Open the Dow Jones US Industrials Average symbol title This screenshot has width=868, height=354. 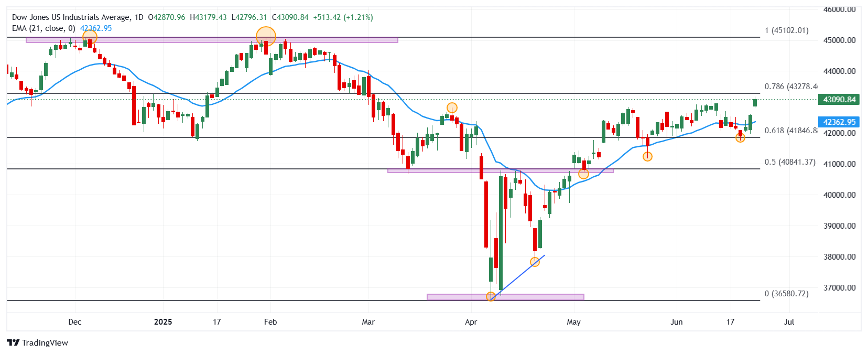71,17
